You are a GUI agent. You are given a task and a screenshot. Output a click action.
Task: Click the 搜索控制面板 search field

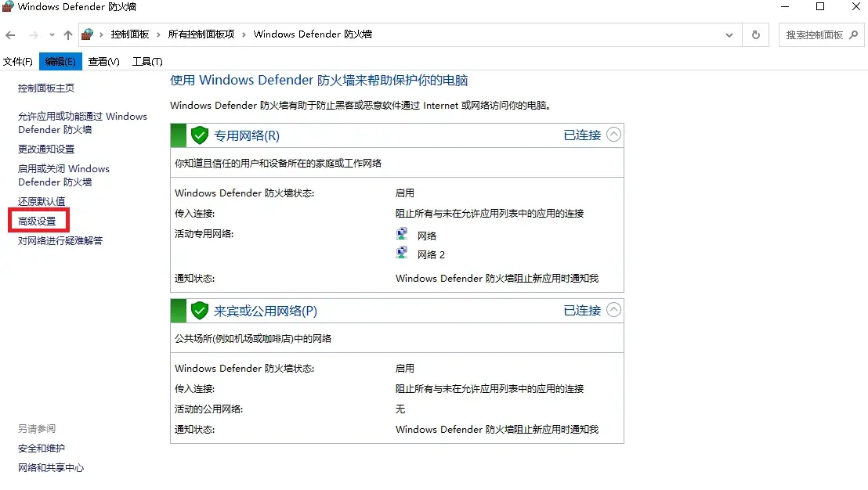(815, 35)
